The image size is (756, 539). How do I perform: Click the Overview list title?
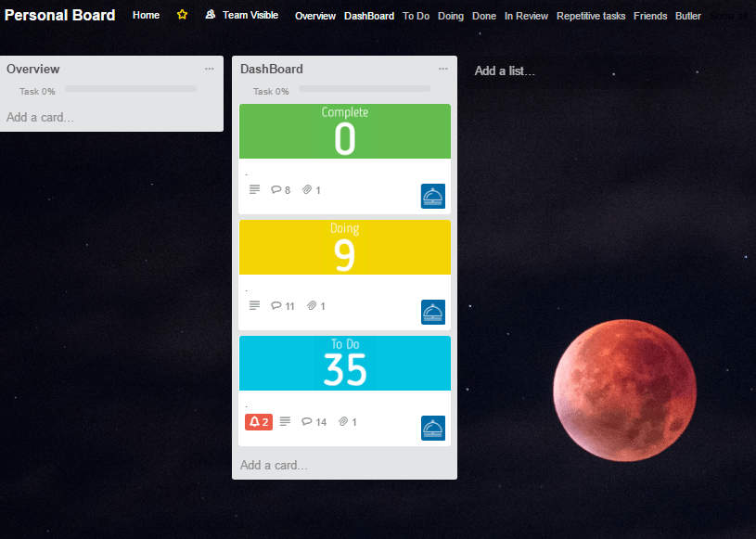click(32, 69)
